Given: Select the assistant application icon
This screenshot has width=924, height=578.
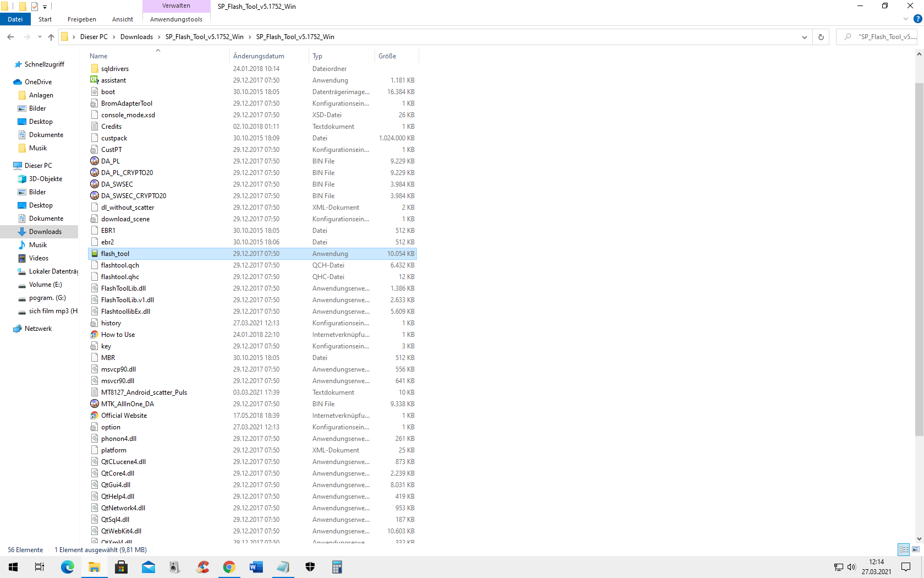Looking at the screenshot, I should tap(95, 80).
